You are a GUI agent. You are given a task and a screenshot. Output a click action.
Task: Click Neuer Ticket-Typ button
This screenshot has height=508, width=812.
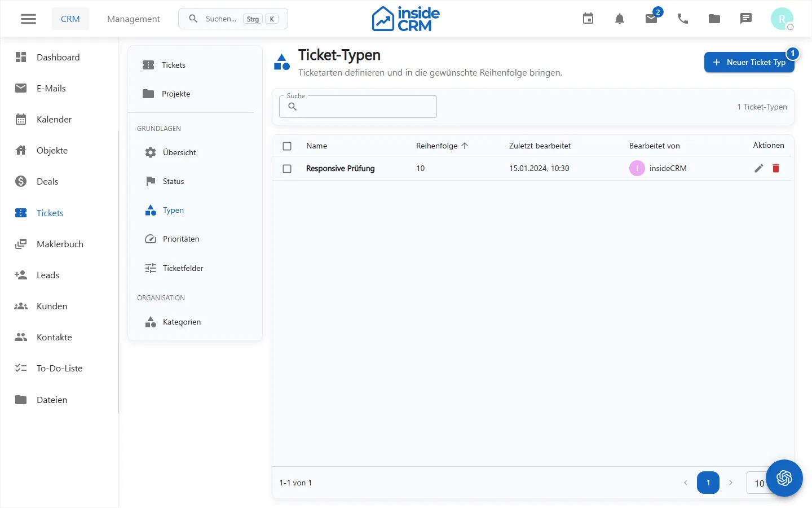click(x=749, y=62)
